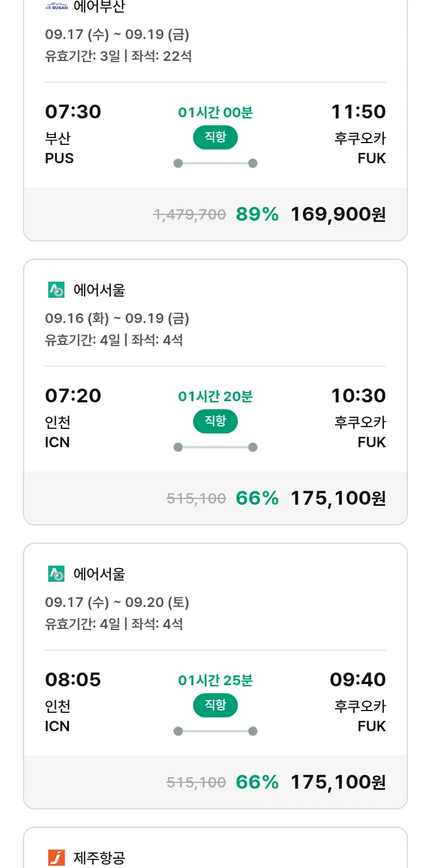Screen dimensions: 431x868
Task: Click the 89% discount label
Action: (257, 214)
